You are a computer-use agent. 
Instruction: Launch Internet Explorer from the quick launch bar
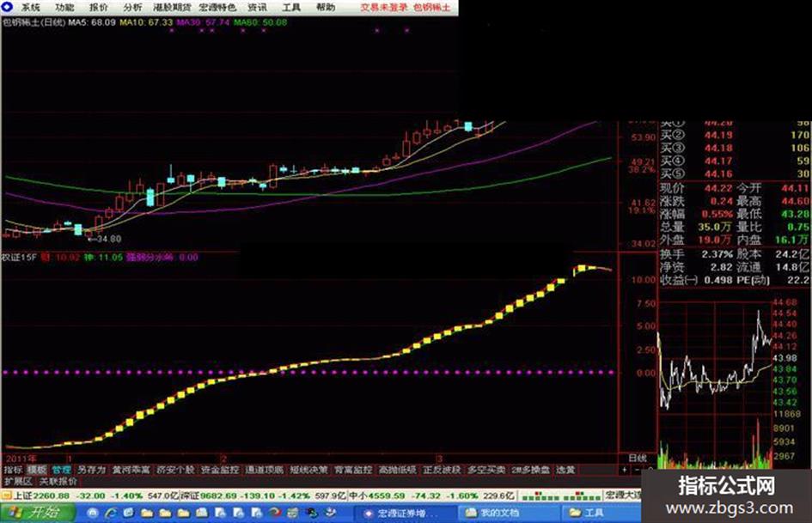click(111, 513)
